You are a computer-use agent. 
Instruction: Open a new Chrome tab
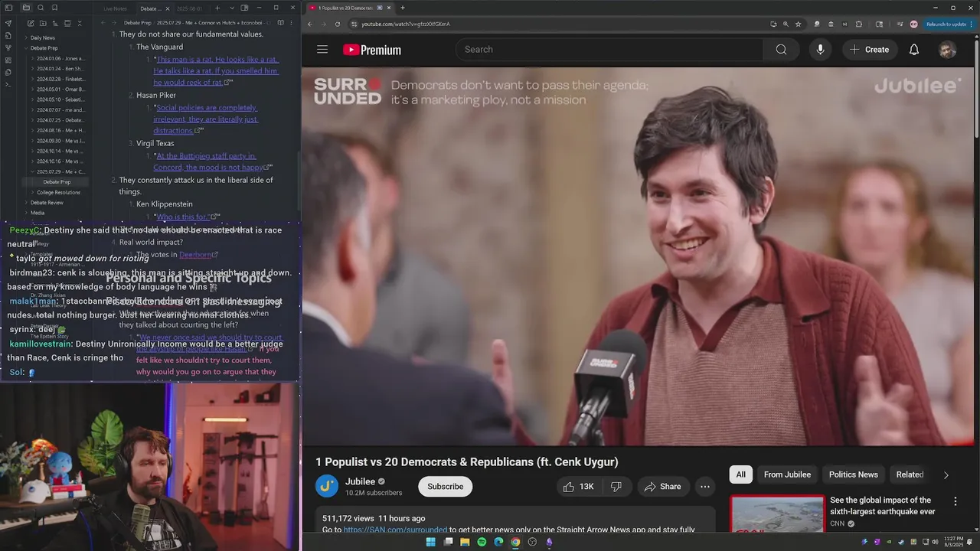coord(403,8)
